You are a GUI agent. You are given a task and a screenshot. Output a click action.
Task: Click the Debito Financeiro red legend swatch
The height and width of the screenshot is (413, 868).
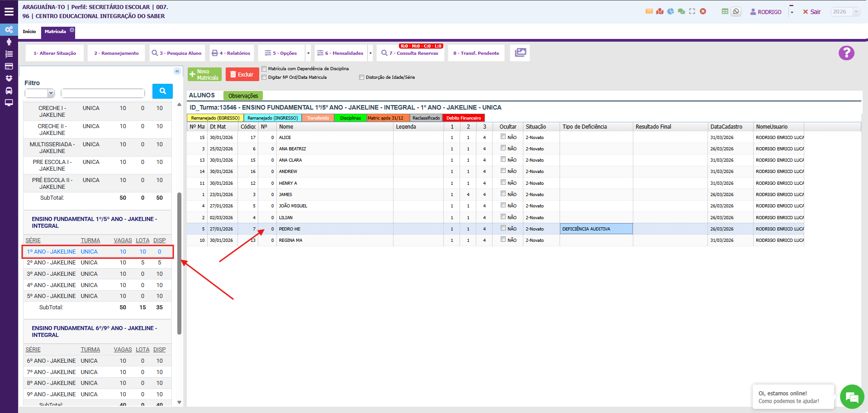463,118
